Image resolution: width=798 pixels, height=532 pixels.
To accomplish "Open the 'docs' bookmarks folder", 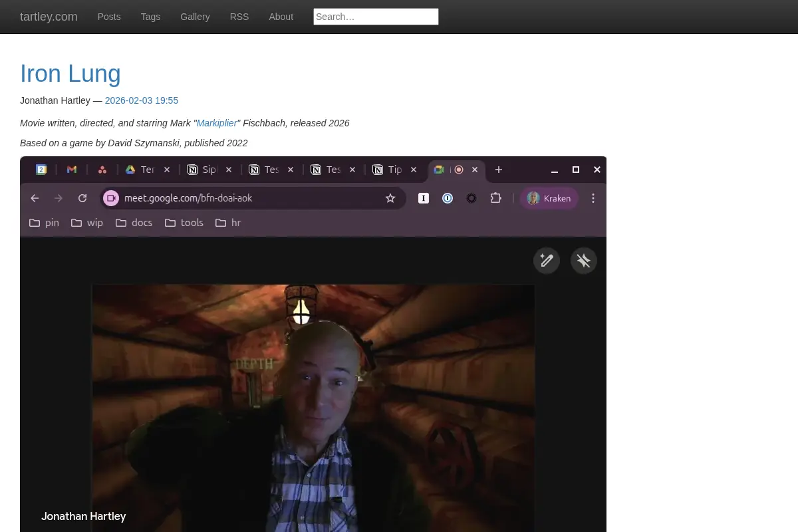I will [134, 223].
